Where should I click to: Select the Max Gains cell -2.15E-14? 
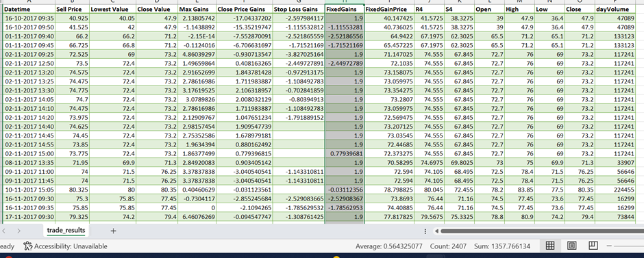tap(197, 36)
